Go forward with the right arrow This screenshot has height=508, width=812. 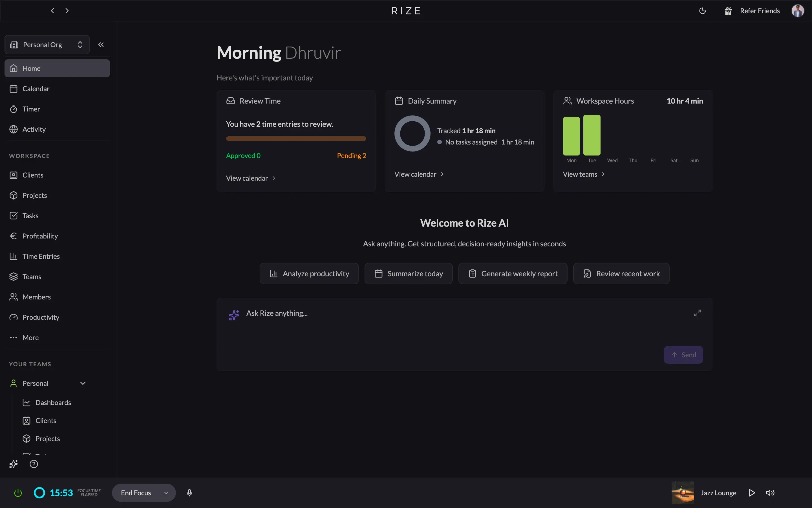pos(67,11)
